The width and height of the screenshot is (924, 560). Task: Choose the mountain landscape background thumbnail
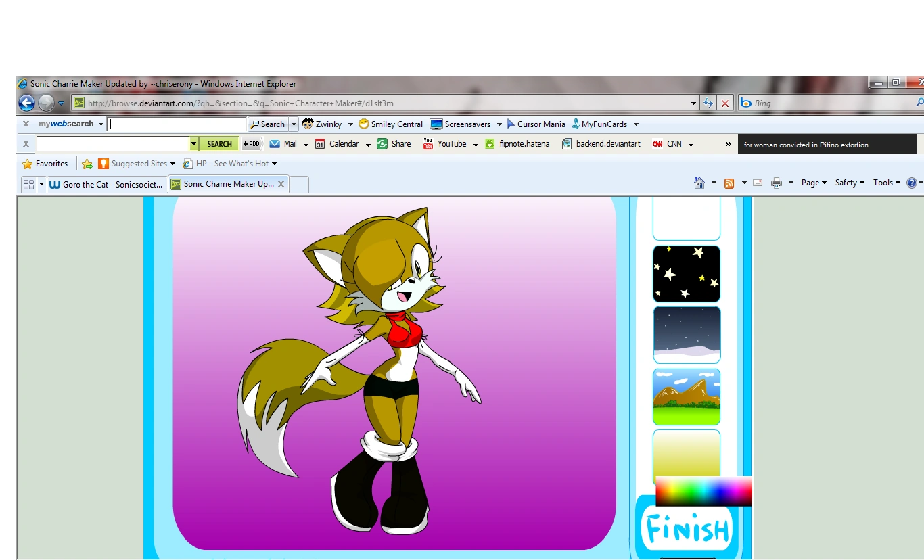tap(687, 396)
